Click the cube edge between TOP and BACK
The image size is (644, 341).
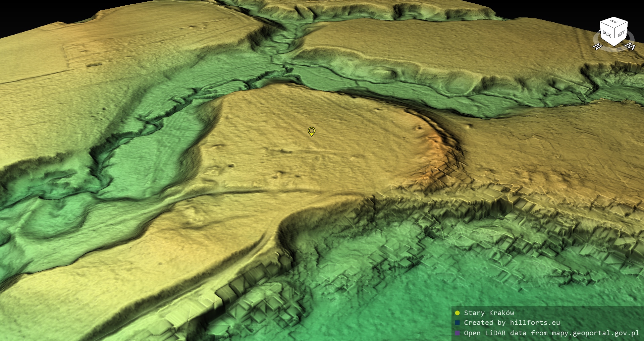tap(607, 25)
